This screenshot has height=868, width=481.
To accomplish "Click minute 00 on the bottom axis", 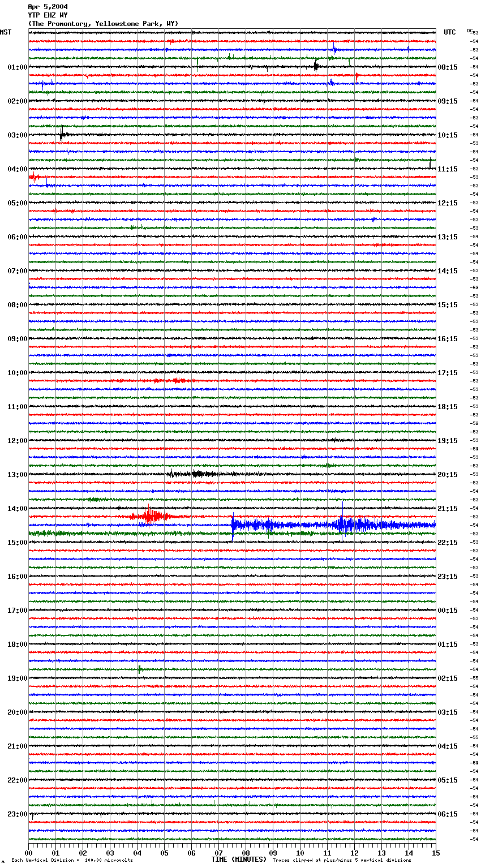I will tap(29, 852).
